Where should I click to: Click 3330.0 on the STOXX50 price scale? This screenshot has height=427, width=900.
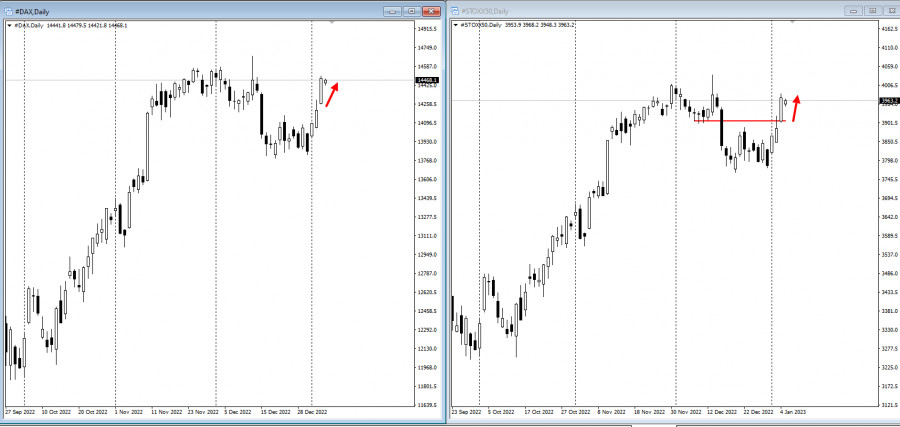coord(890,330)
